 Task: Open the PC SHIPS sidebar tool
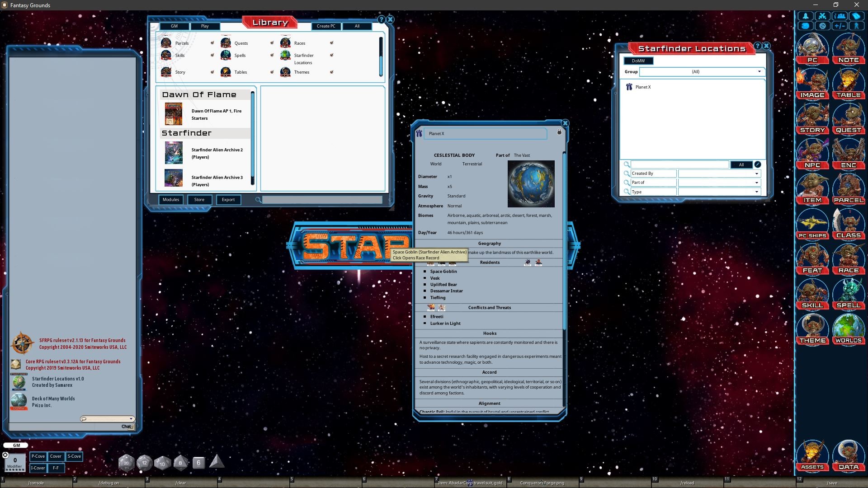click(812, 224)
